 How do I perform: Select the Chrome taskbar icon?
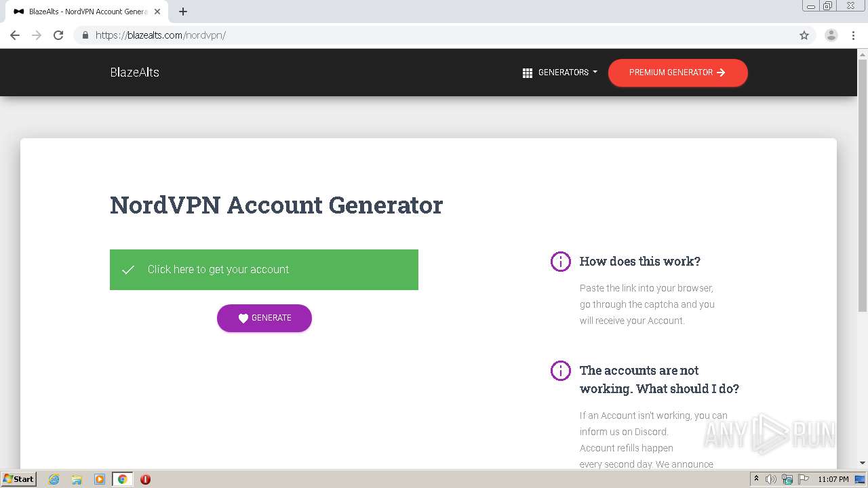tap(122, 479)
